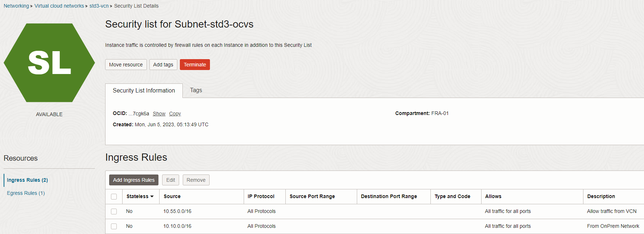Check the 10.10.0.0/16 ingress rule checkbox
Viewport: 644px width, 234px height.
coord(114,226)
